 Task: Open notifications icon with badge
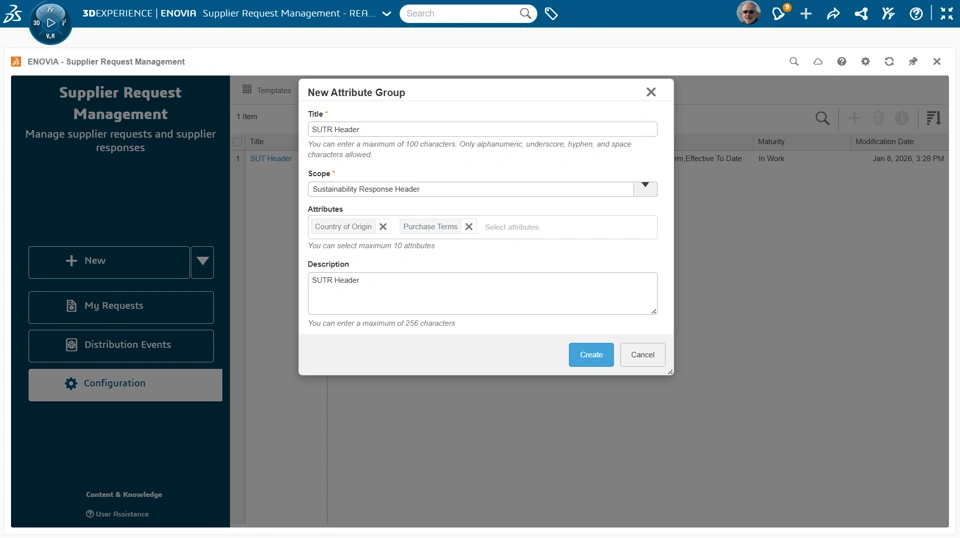(x=779, y=13)
